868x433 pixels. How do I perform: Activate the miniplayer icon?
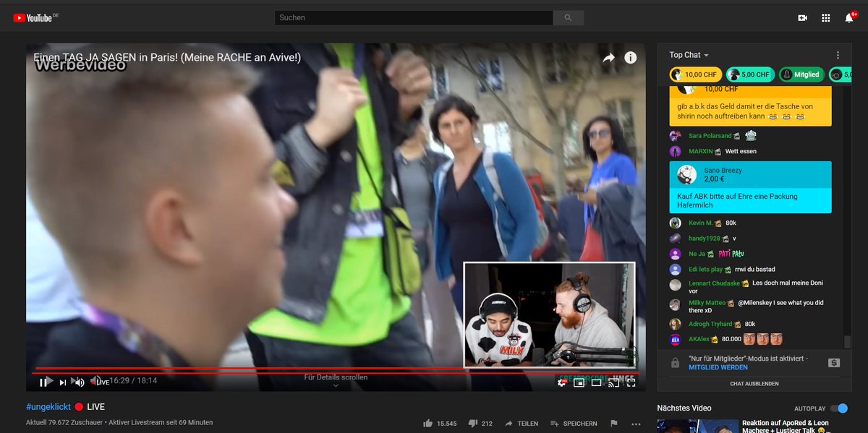pyautogui.click(x=579, y=382)
